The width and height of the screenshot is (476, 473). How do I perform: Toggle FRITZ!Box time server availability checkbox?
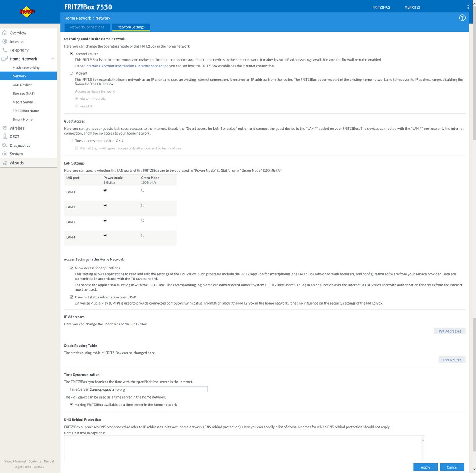point(71,405)
